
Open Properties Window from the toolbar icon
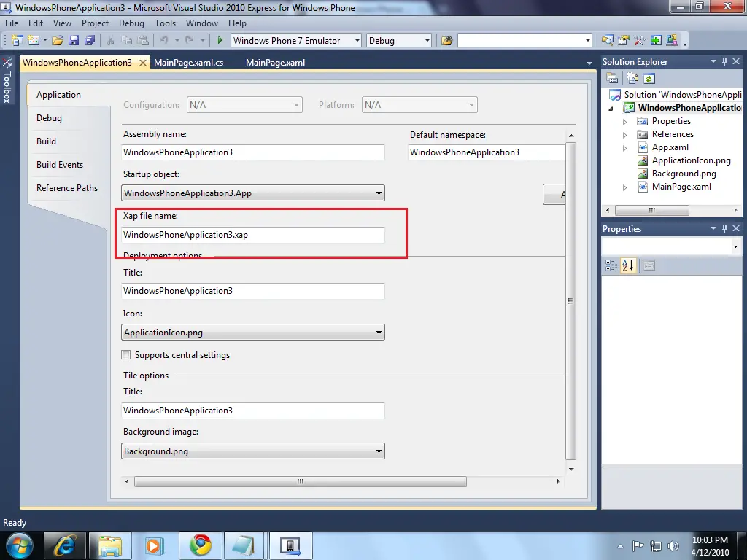623,41
